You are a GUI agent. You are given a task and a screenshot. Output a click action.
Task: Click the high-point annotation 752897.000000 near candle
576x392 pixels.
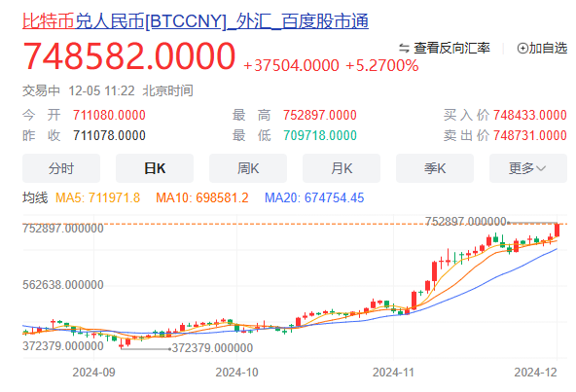466,222
